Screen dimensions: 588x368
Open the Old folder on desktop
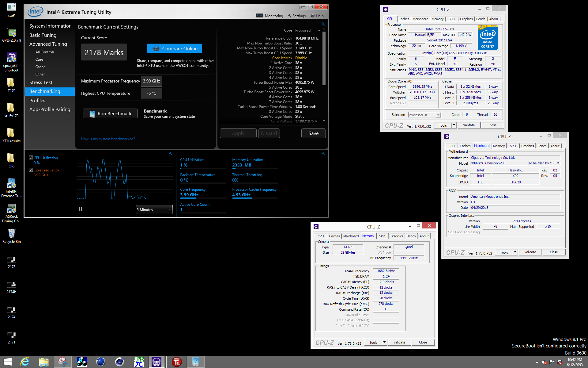11,160
